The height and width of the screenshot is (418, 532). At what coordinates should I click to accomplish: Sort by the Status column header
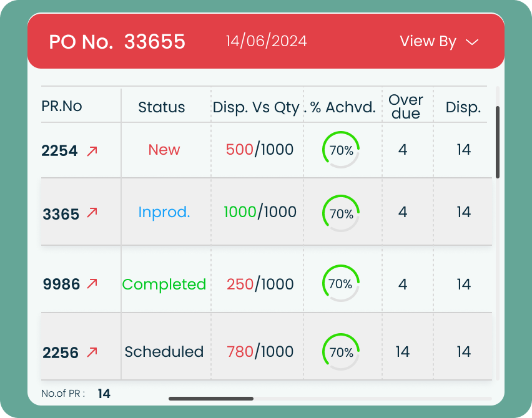162,107
